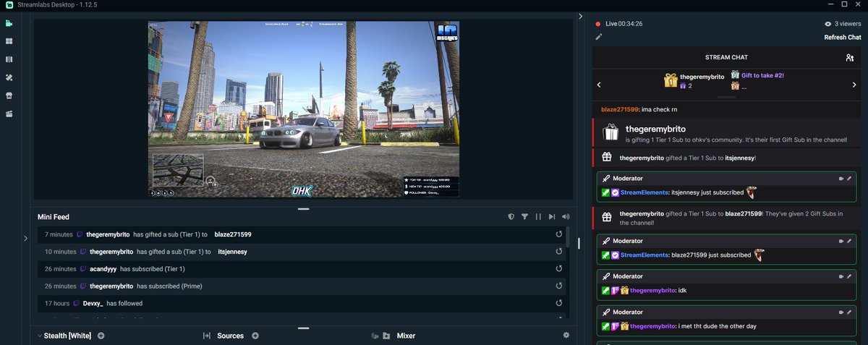
Task: Replay the Devxy_ followed alert
Action: 558,304
